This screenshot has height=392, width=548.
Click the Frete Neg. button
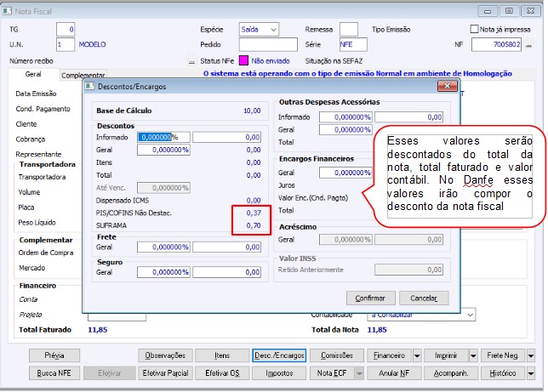pos(503,355)
